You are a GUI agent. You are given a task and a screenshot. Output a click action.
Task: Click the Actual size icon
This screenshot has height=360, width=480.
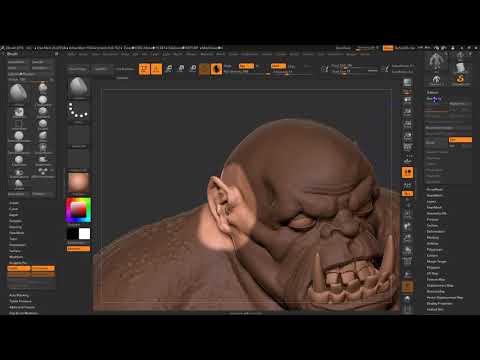pyautogui.click(x=407, y=124)
